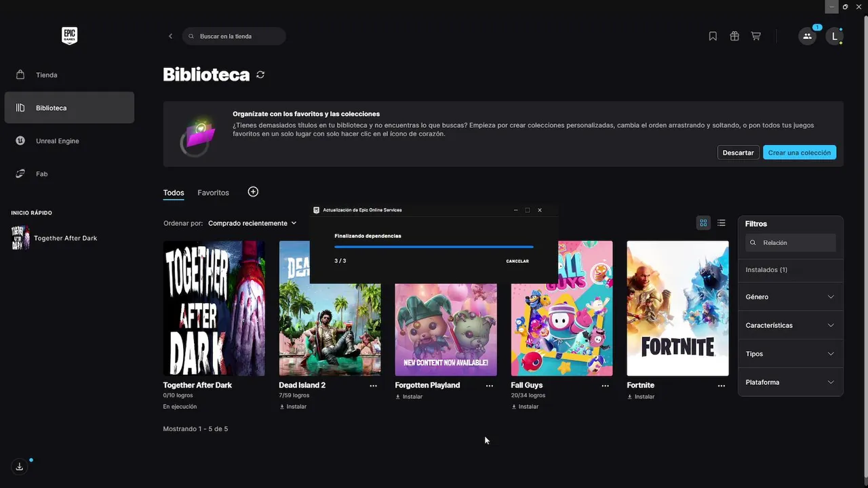
Task: Open the Comprado recientemente sort dropdown
Action: pyautogui.click(x=252, y=223)
